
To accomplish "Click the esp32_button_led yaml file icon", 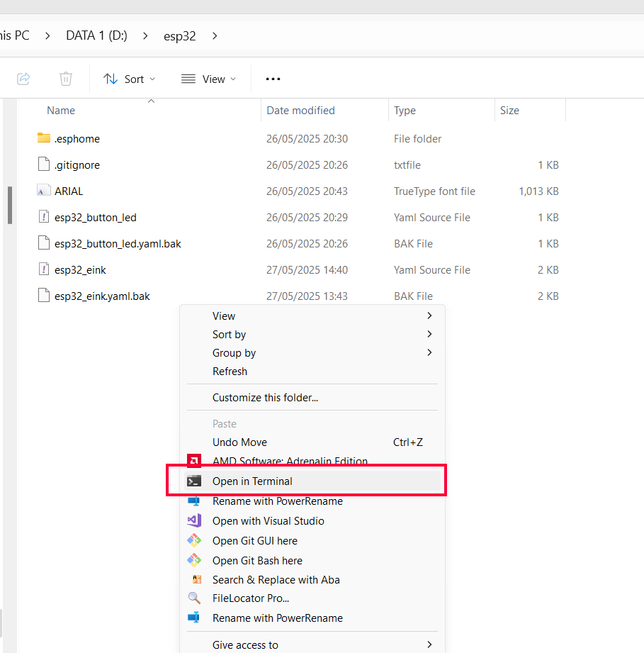I will tap(44, 216).
